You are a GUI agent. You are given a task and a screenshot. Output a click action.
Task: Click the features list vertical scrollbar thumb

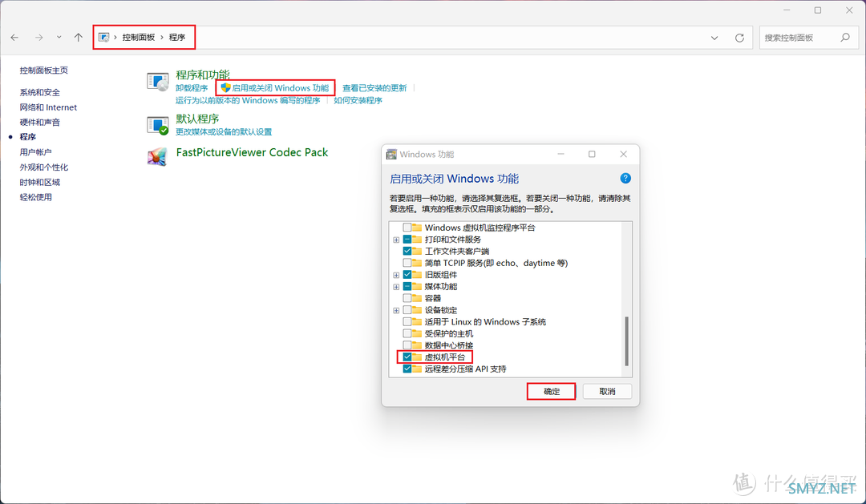pos(626,341)
